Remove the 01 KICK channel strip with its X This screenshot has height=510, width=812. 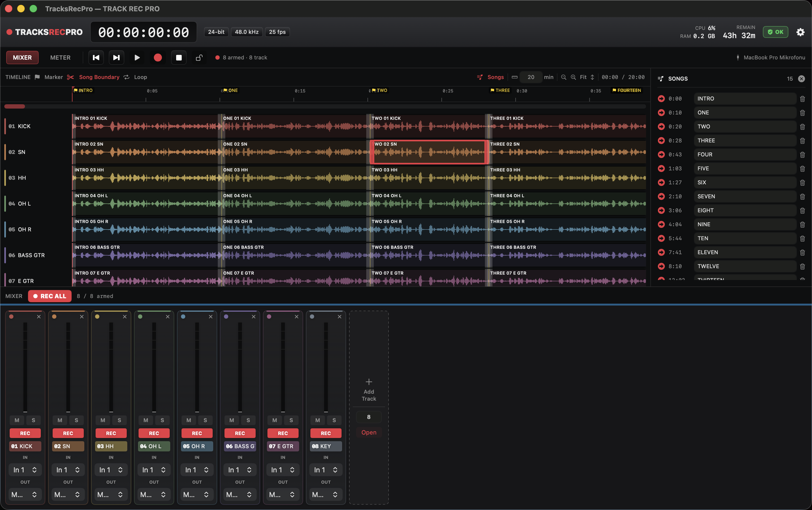39,317
